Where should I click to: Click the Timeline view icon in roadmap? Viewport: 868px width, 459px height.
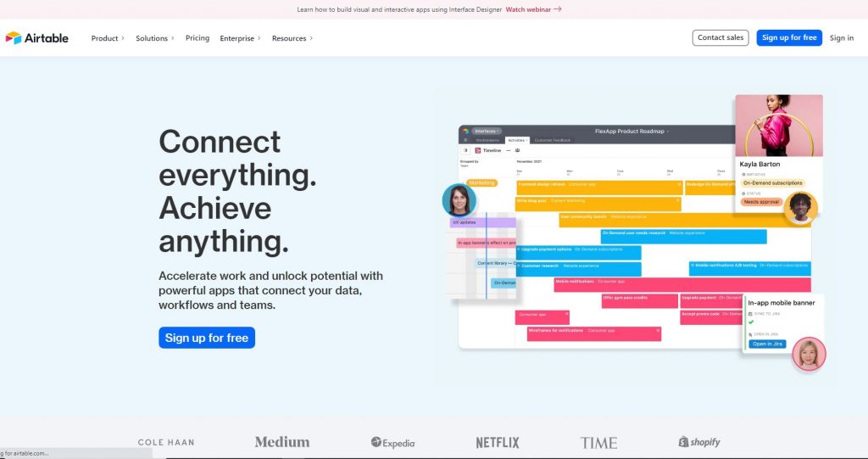click(478, 150)
